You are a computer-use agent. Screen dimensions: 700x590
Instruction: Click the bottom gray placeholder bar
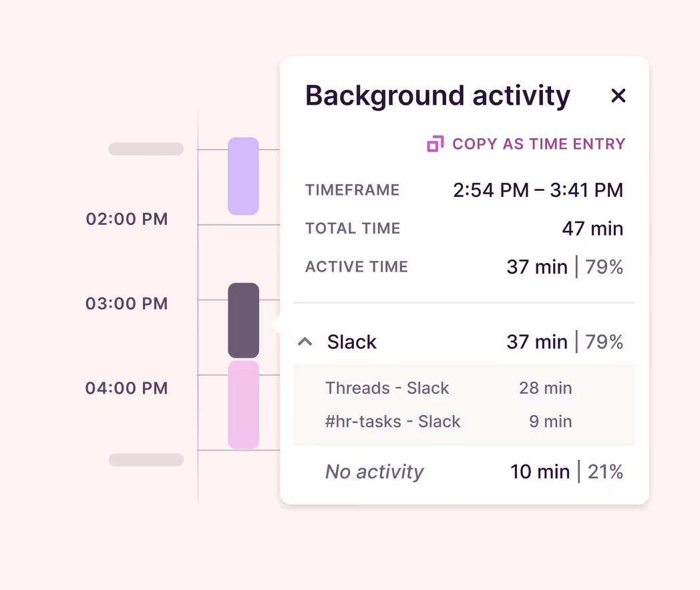coord(146,460)
